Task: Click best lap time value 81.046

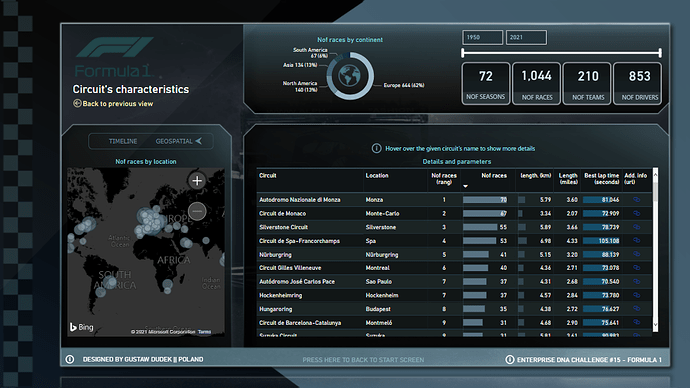Action: (610, 200)
